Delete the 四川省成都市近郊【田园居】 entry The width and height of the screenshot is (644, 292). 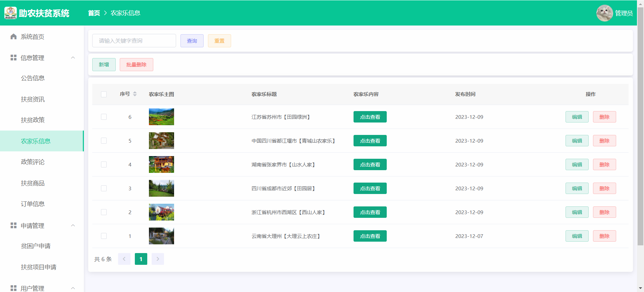pyautogui.click(x=604, y=188)
